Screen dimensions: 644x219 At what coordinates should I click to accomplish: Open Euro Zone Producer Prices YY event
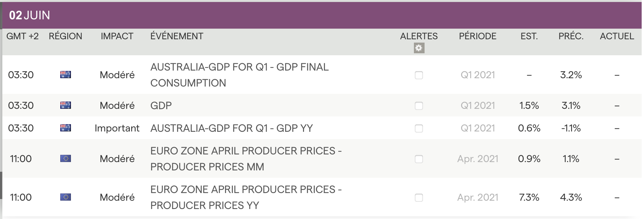(x=246, y=197)
